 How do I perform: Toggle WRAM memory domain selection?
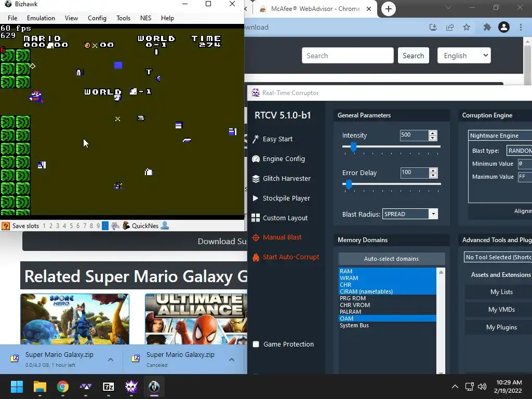coord(388,278)
